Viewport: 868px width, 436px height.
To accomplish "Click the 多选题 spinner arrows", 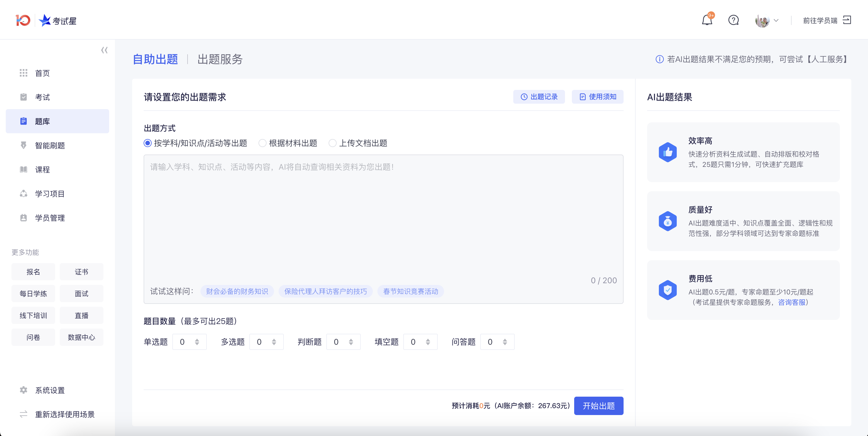I will [274, 342].
